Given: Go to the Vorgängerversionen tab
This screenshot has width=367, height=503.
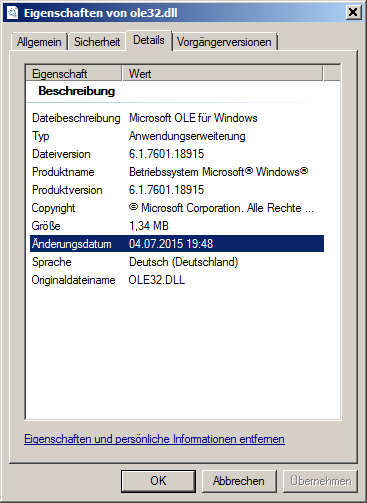Looking at the screenshot, I should pos(224,42).
